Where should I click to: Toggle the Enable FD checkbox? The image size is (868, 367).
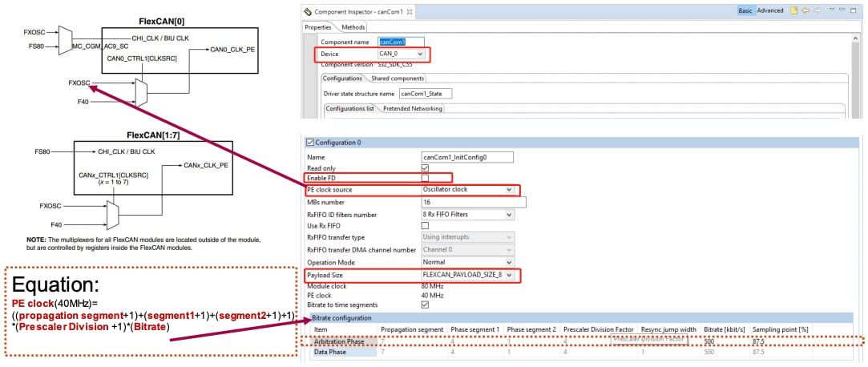(x=426, y=178)
